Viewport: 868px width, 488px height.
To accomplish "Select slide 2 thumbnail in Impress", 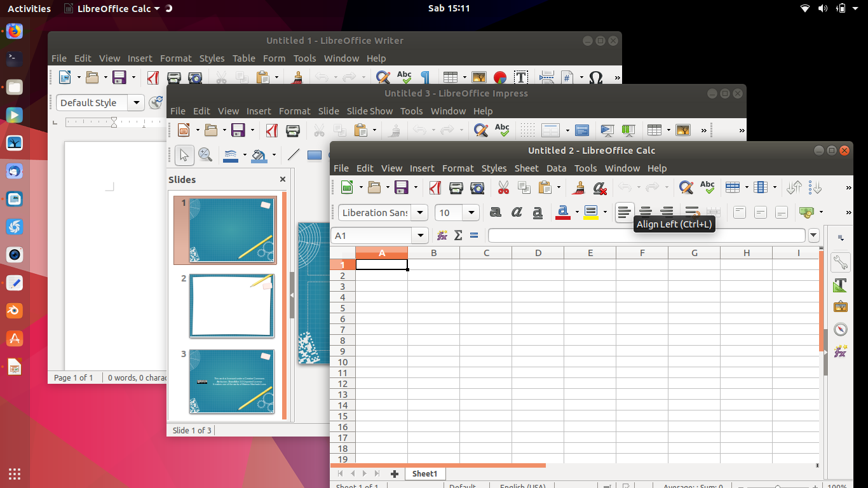I will click(232, 306).
